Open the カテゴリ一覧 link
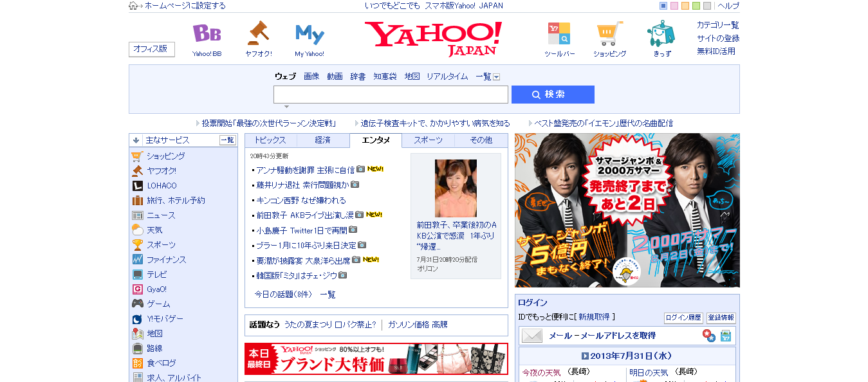The image size is (868, 382). click(718, 25)
